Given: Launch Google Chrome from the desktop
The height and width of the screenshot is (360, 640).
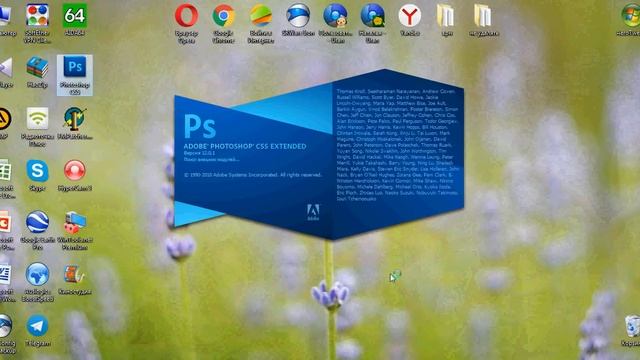Looking at the screenshot, I should (223, 16).
